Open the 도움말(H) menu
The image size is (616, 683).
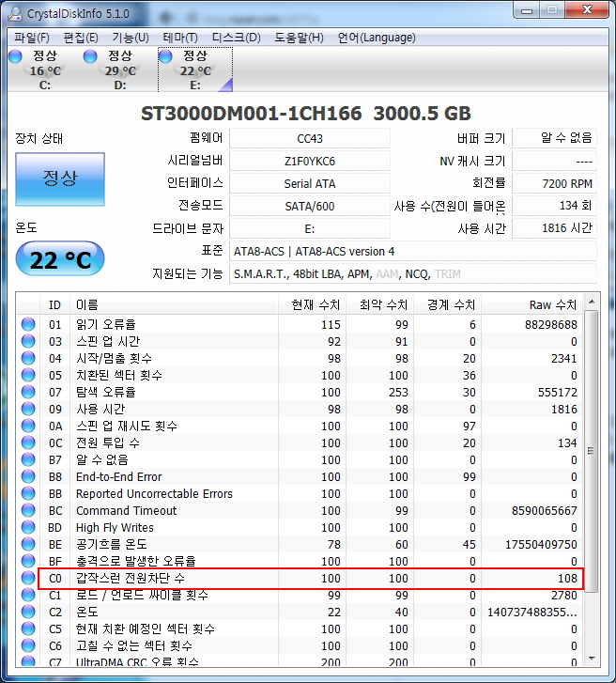(x=299, y=38)
